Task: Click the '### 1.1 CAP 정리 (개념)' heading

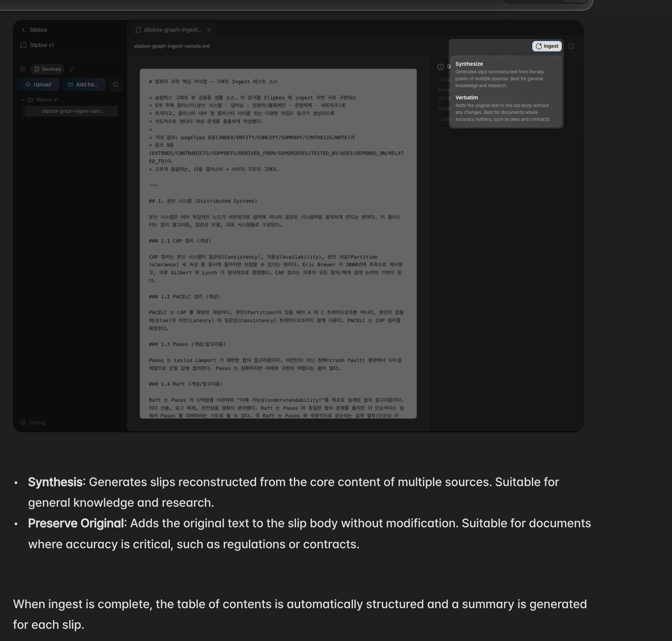Action: (x=180, y=241)
